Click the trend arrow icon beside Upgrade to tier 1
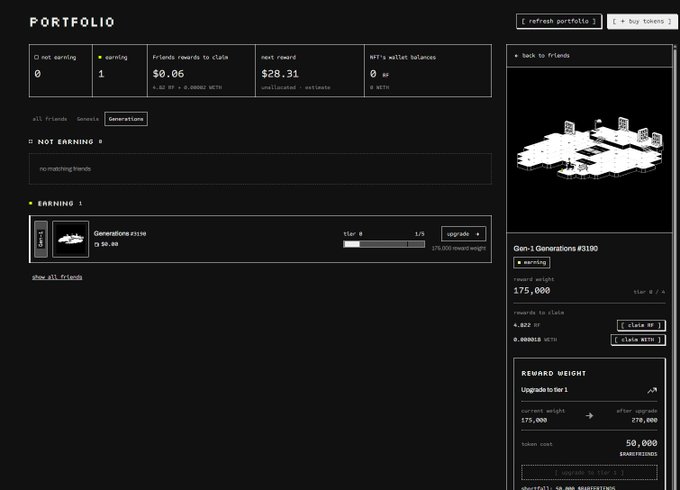Screen dimensions: 680x490 (652, 390)
